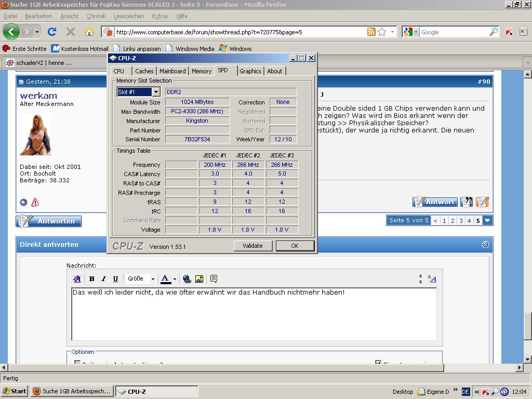Toggle bold formatting in editor
Image resolution: width=532 pixels, height=399 pixels.
(x=91, y=279)
